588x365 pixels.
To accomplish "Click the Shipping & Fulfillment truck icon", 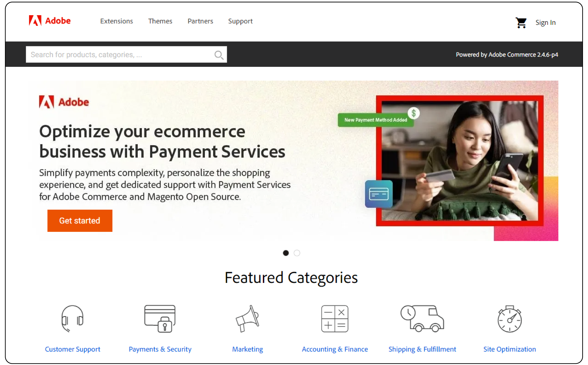I will [422, 319].
